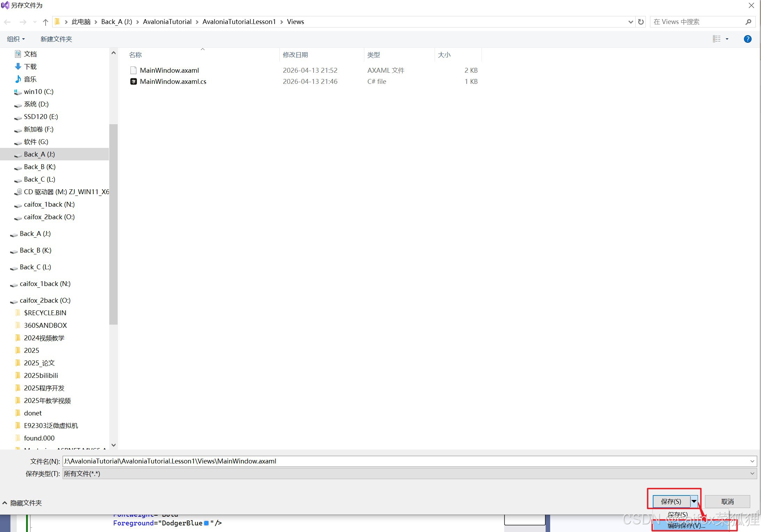Toggle Hide Folders (隐藏文件夹) chevron

5,503
